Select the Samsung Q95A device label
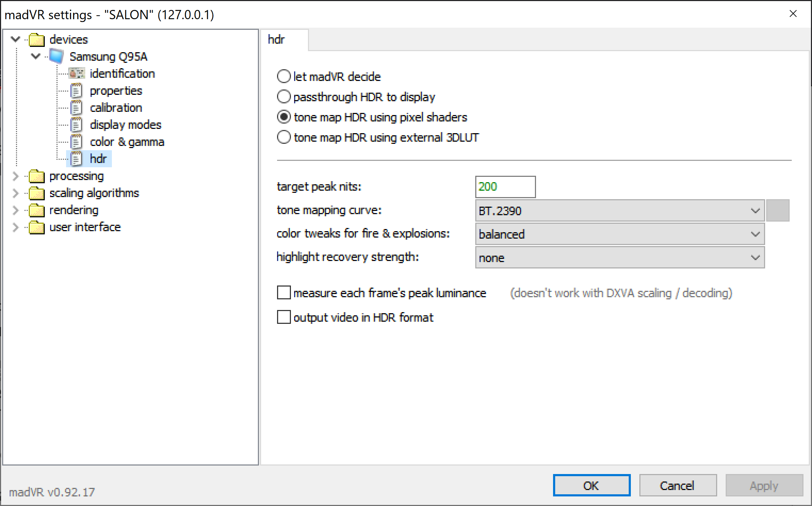This screenshot has height=506, width=812. point(108,57)
